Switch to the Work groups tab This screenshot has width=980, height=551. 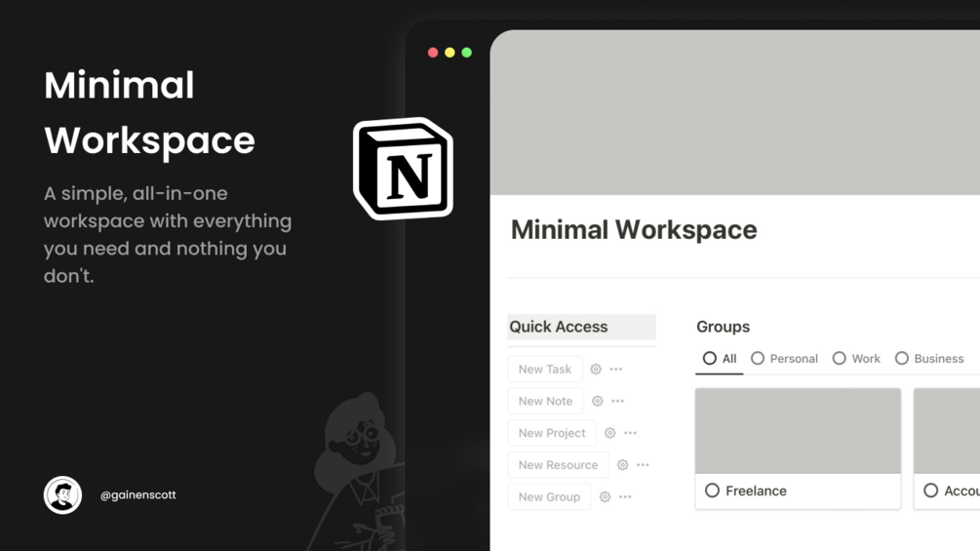pos(856,359)
